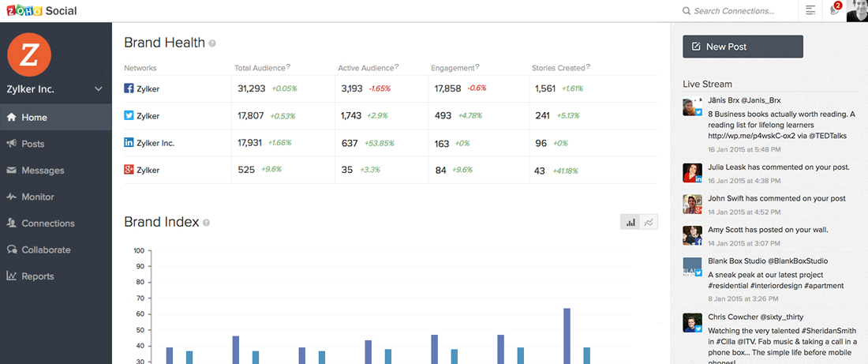Open notifications bell with badge 2

pos(836,9)
